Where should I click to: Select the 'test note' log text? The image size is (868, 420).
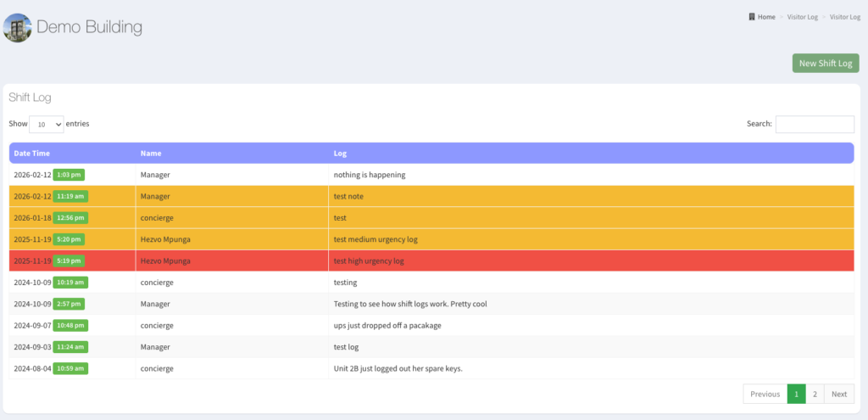[348, 196]
